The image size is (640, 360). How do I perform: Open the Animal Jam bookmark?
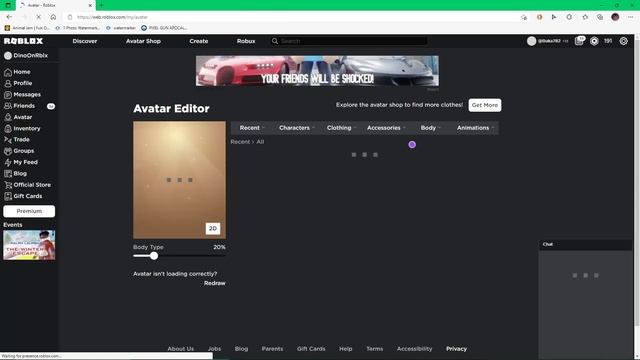point(27,28)
